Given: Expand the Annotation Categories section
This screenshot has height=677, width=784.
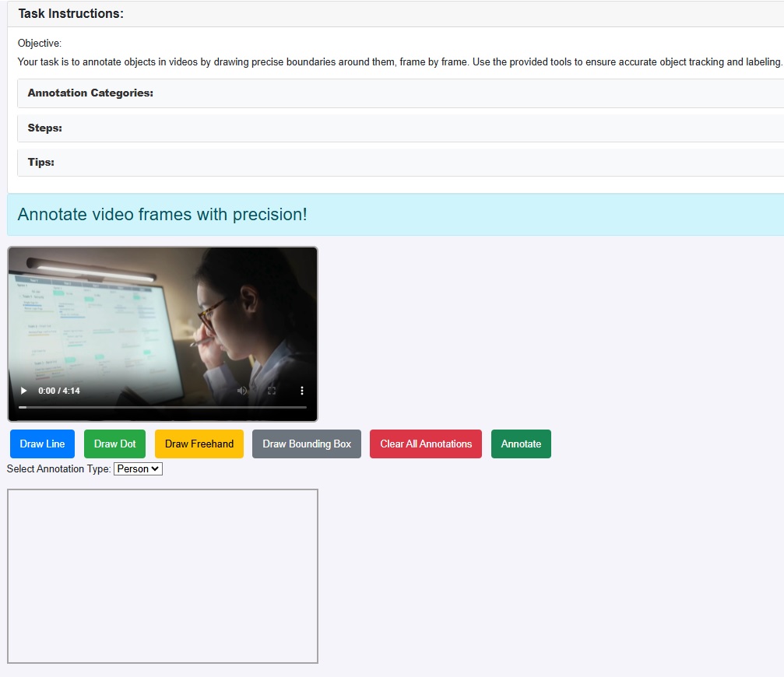Looking at the screenshot, I should 90,93.
